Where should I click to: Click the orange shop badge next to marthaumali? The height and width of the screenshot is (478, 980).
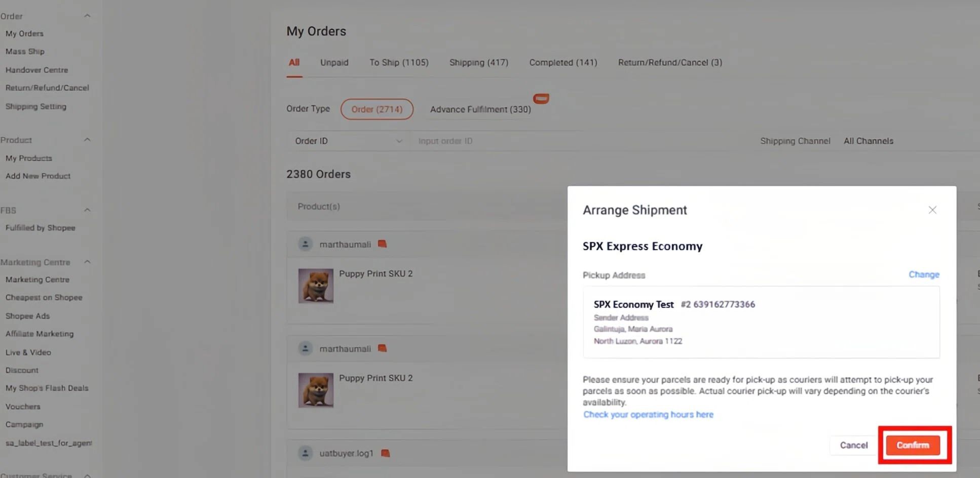pyautogui.click(x=382, y=244)
